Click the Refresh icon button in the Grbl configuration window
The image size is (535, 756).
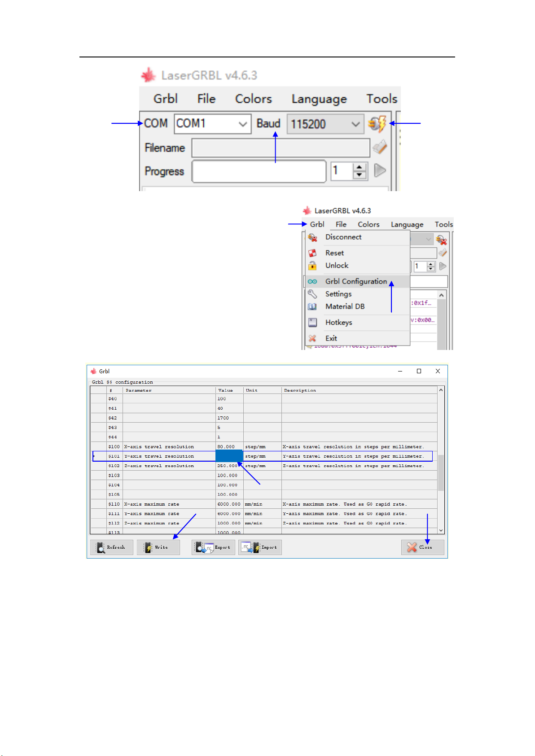pos(112,547)
